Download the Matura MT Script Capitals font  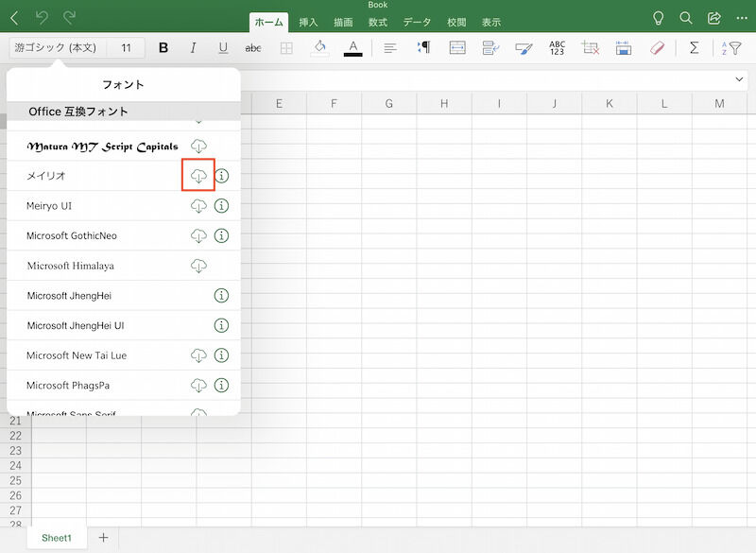(198, 146)
